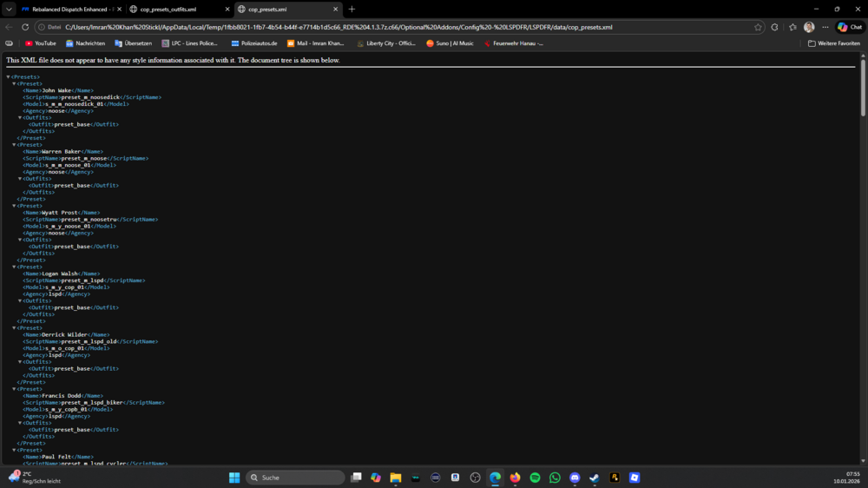Click the icon left of YouTube bookmark
This screenshot has width=868, height=488.
point(9,43)
